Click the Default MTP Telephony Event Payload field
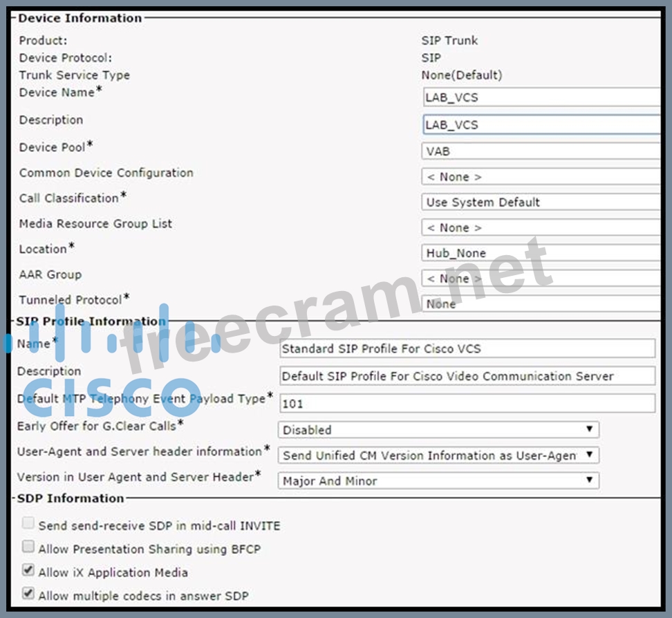Screen dimensions: 672x618 point(467,404)
